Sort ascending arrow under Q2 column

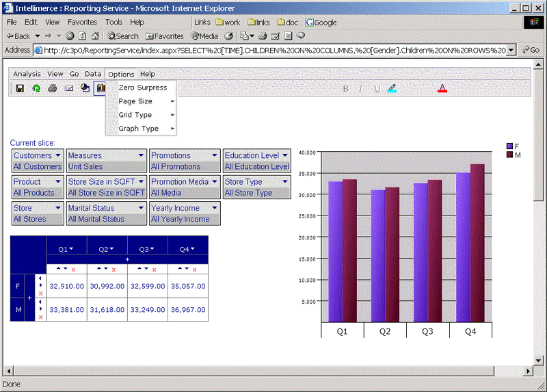tap(99, 268)
